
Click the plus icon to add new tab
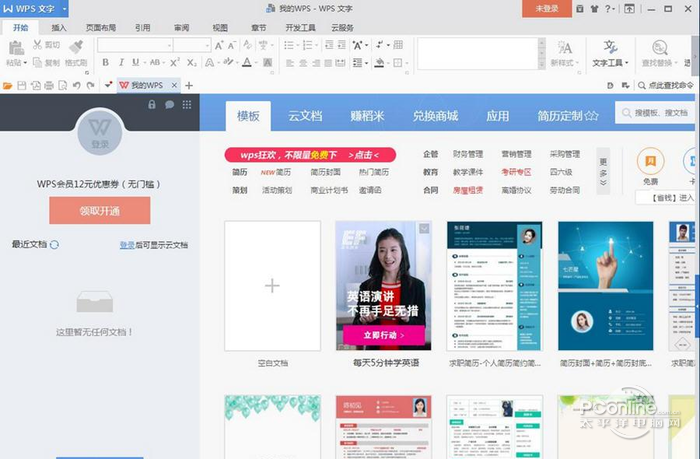click(189, 85)
